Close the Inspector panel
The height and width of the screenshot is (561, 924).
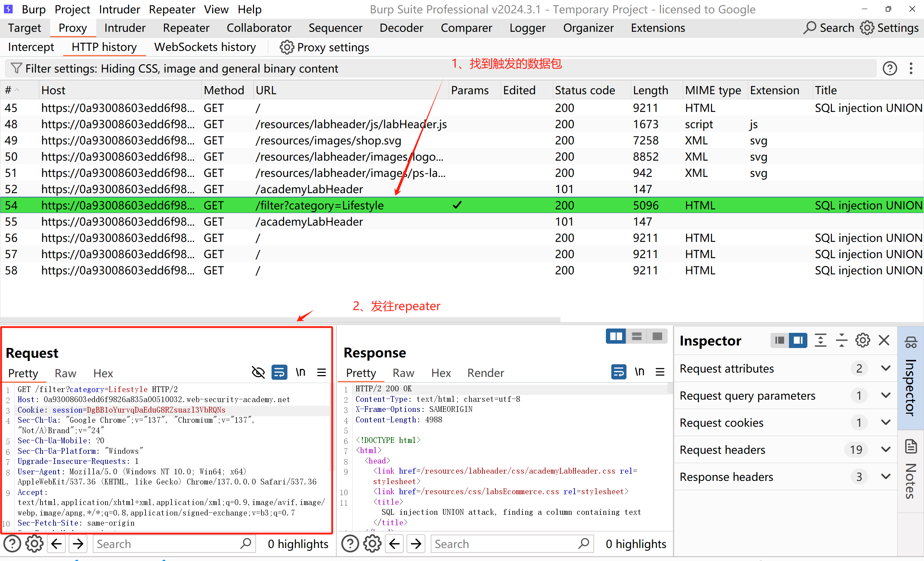(884, 340)
